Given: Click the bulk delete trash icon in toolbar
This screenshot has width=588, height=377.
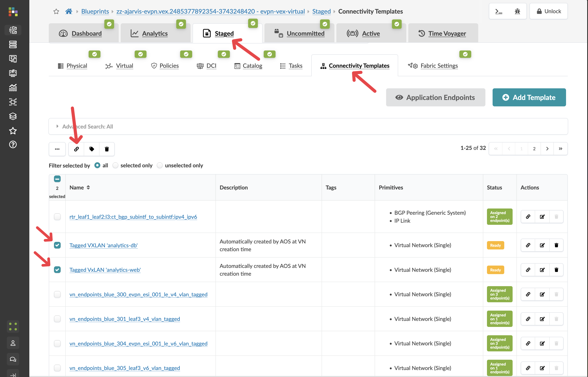Looking at the screenshot, I should point(107,149).
